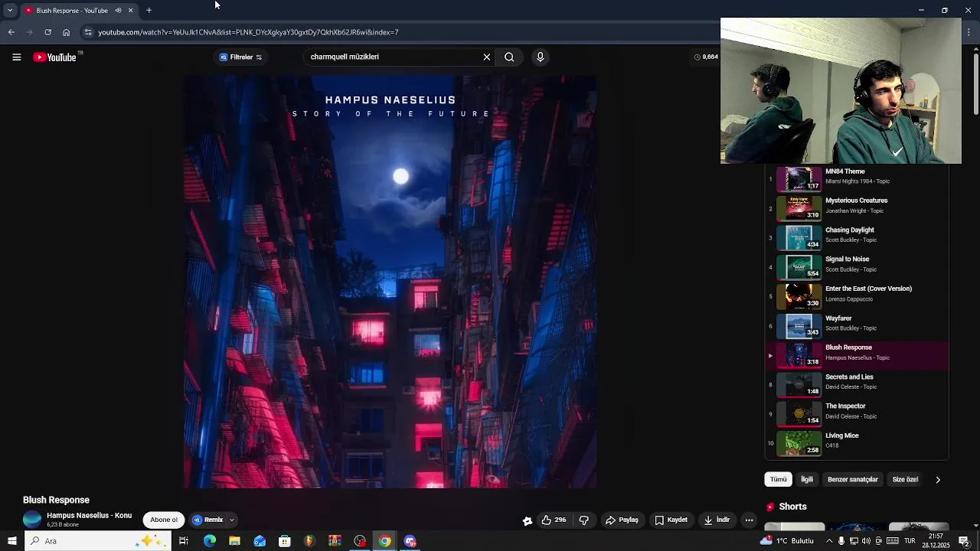Click the Windows taskbar search box Ara
This screenshot has width=980, height=551.
pos(97,541)
